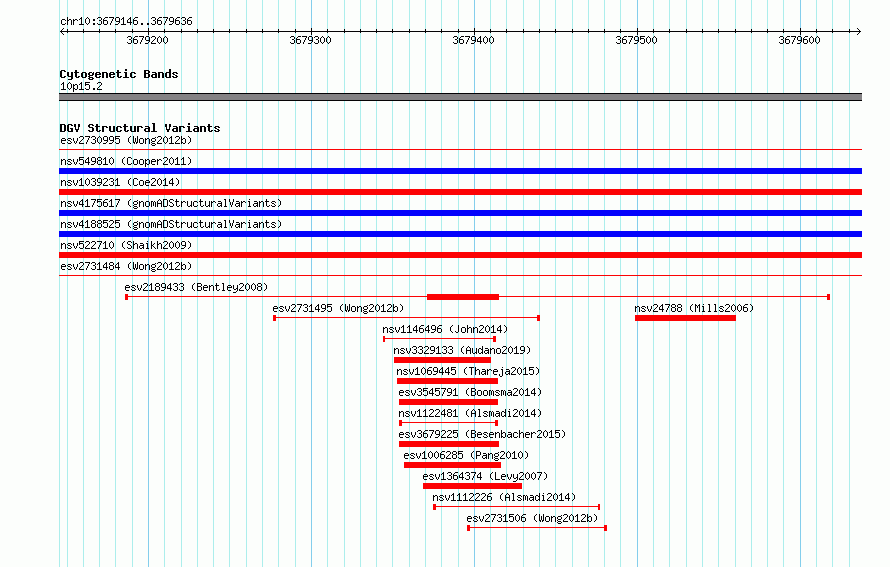Open esv2731495 (Wong2012b) label
The height and width of the screenshot is (567, 890).
[x=338, y=308]
